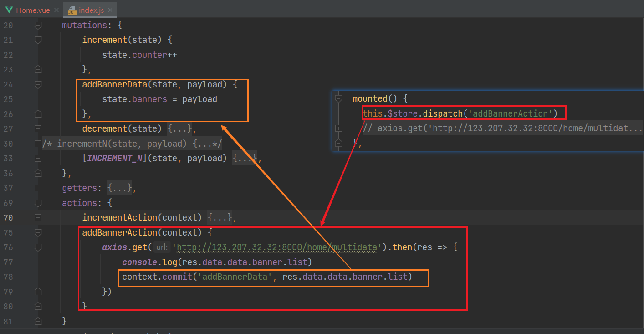The height and width of the screenshot is (334, 644).
Task: Click the fold end marker on line 26
Action: pos(38,114)
